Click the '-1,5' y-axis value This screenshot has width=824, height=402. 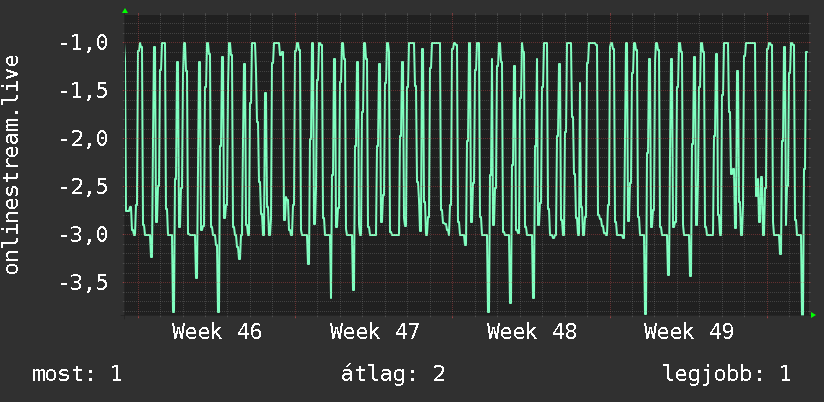click(x=84, y=91)
